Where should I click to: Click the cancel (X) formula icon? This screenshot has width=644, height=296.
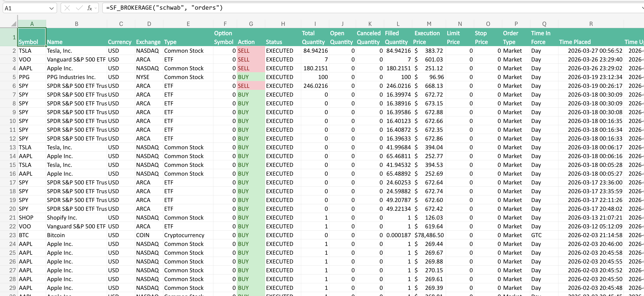67,8
